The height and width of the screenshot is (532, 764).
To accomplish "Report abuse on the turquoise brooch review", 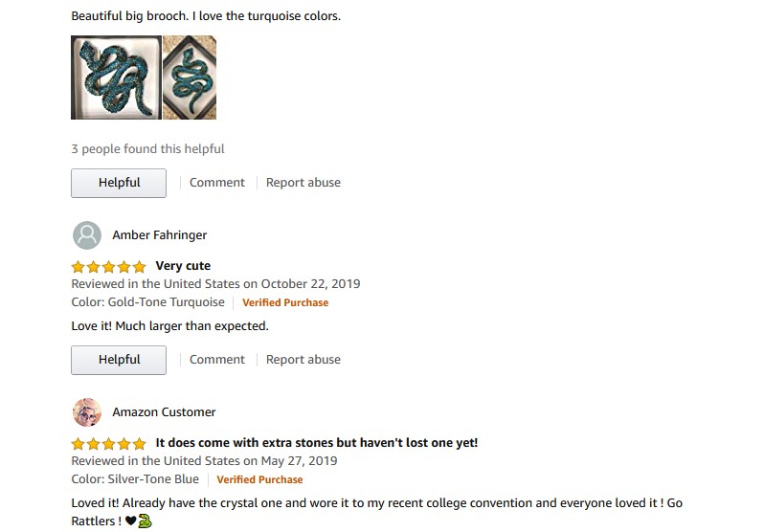I will [303, 183].
